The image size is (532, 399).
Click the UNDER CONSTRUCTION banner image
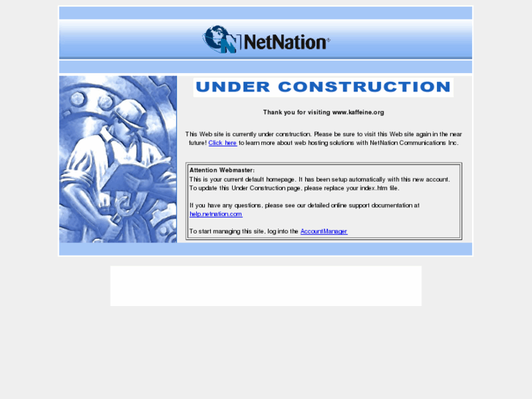click(323, 87)
